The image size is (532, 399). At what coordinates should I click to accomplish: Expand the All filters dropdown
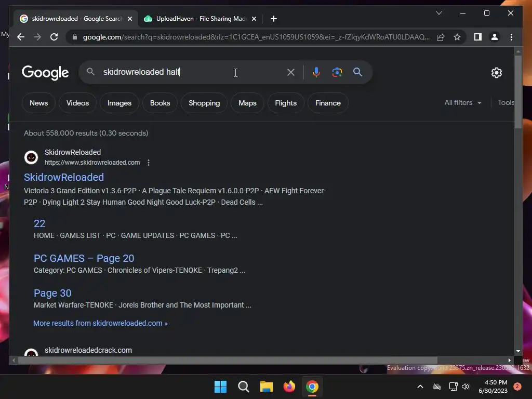click(463, 102)
